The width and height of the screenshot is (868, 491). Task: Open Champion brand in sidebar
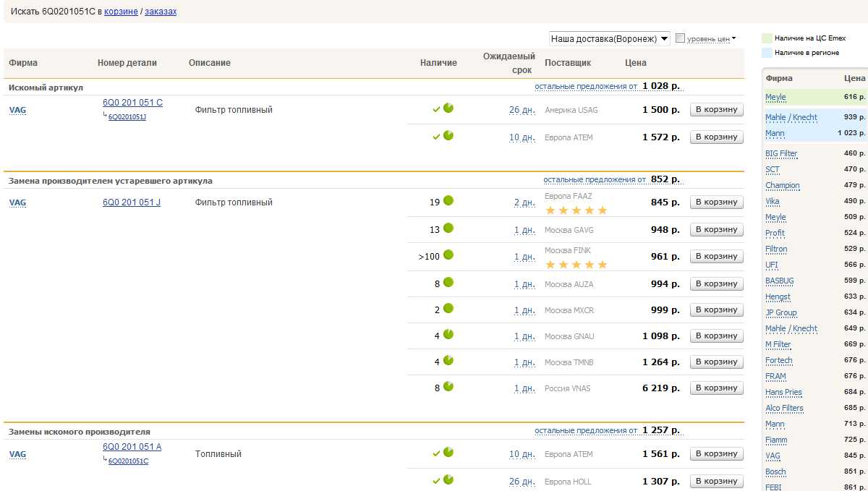[783, 185]
